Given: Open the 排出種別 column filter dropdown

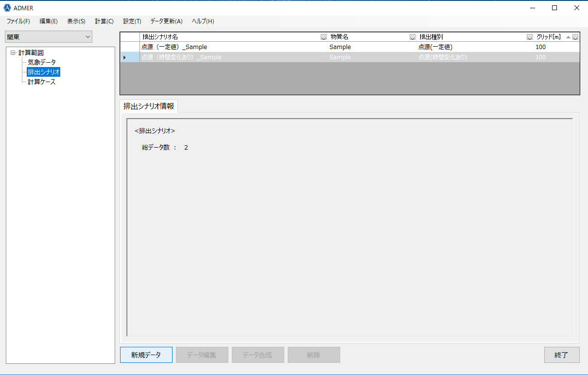Looking at the screenshot, I should 530,37.
